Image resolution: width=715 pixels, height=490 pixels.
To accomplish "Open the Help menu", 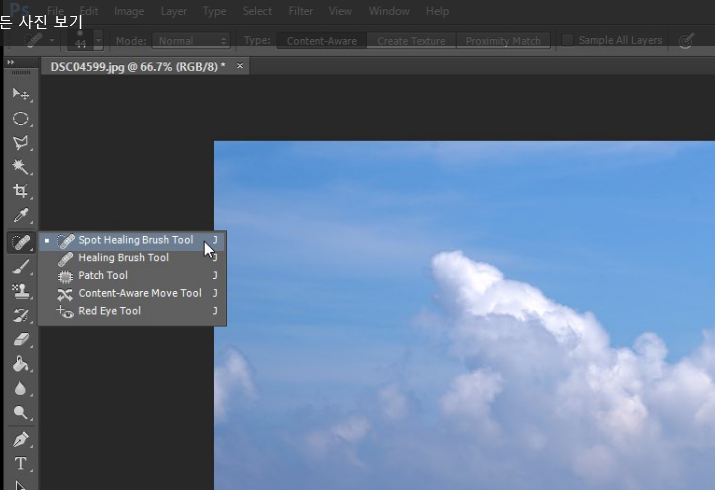I will (437, 11).
